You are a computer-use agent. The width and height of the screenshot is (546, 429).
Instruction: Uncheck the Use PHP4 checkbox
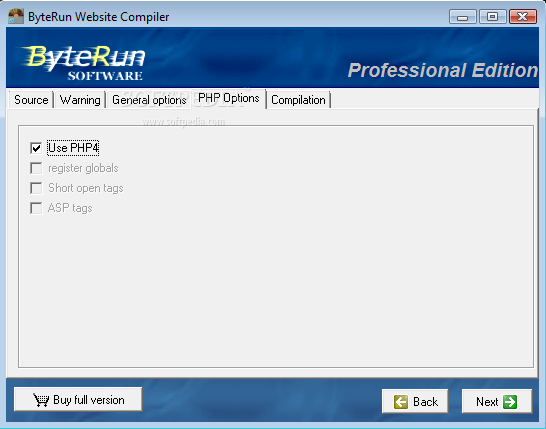coord(36,148)
